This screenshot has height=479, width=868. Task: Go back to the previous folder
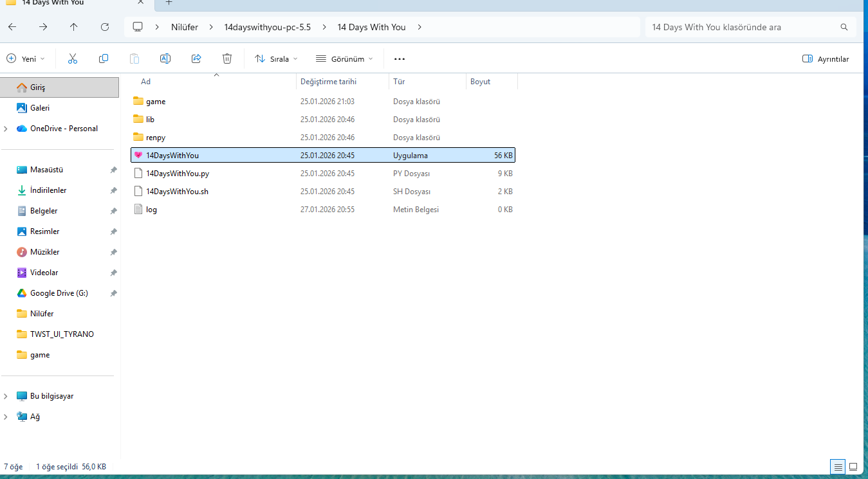pos(12,27)
